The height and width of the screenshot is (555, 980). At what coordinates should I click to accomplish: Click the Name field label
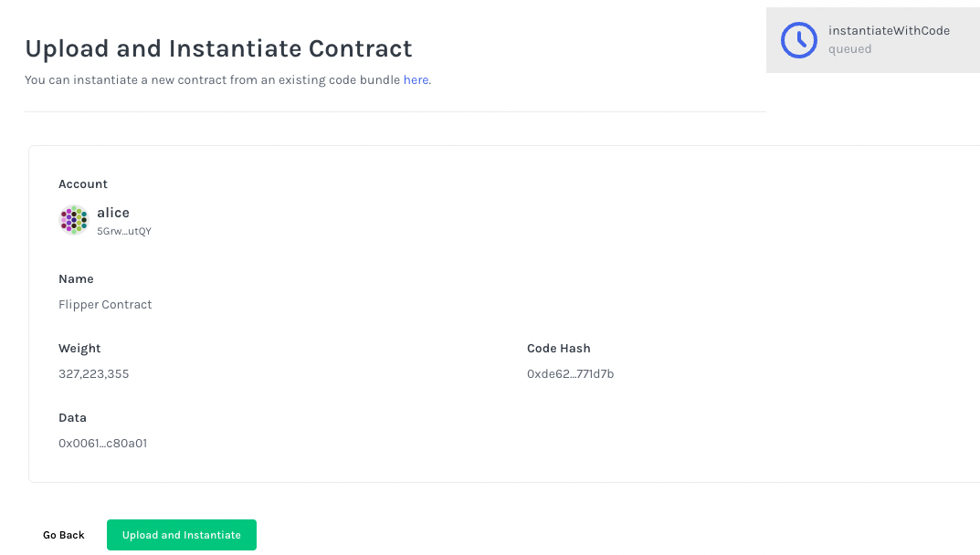[x=76, y=278]
